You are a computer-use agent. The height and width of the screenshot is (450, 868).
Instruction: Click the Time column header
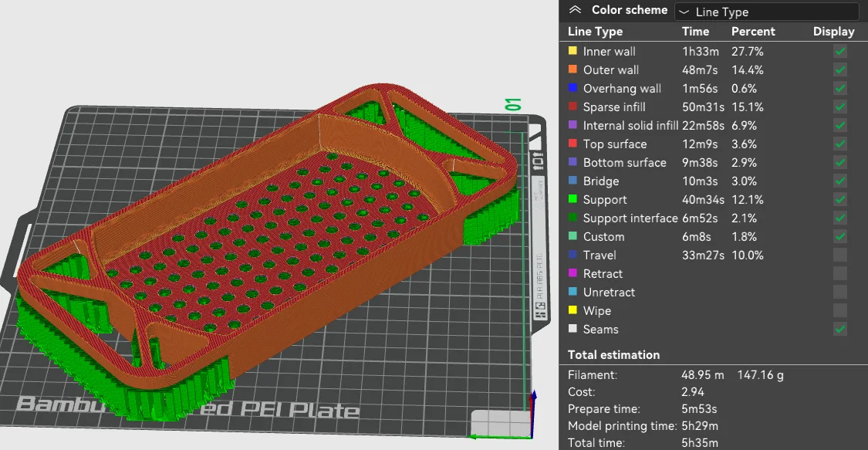tap(695, 32)
